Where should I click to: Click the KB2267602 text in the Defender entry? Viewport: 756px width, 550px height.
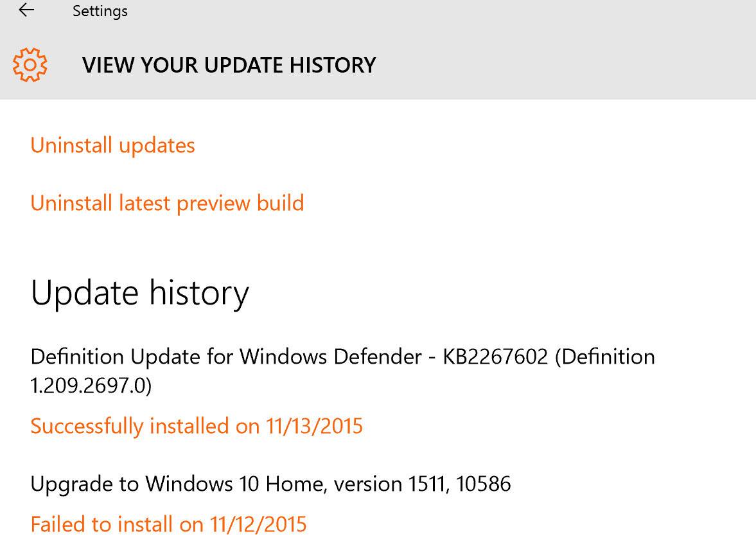495,357
